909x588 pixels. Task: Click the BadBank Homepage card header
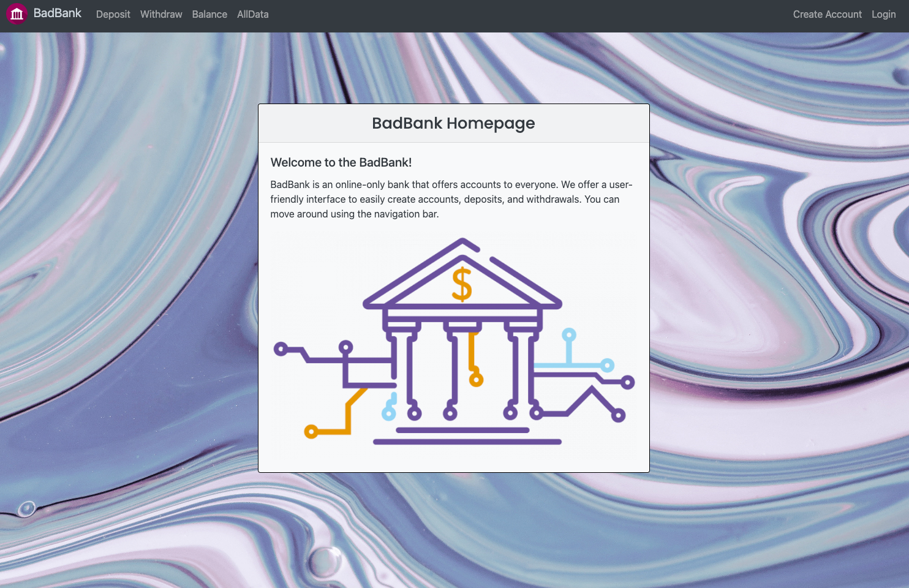pyautogui.click(x=453, y=123)
